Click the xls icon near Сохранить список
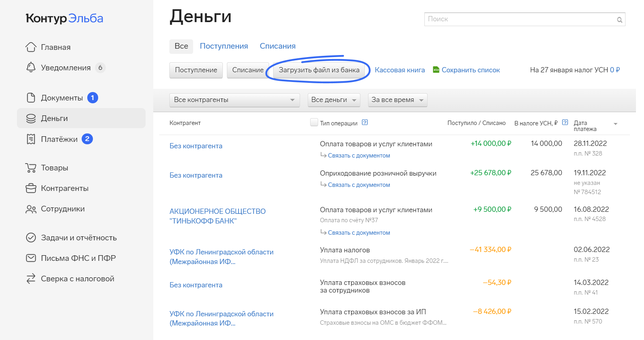This screenshot has height=340, width=644. (x=436, y=70)
